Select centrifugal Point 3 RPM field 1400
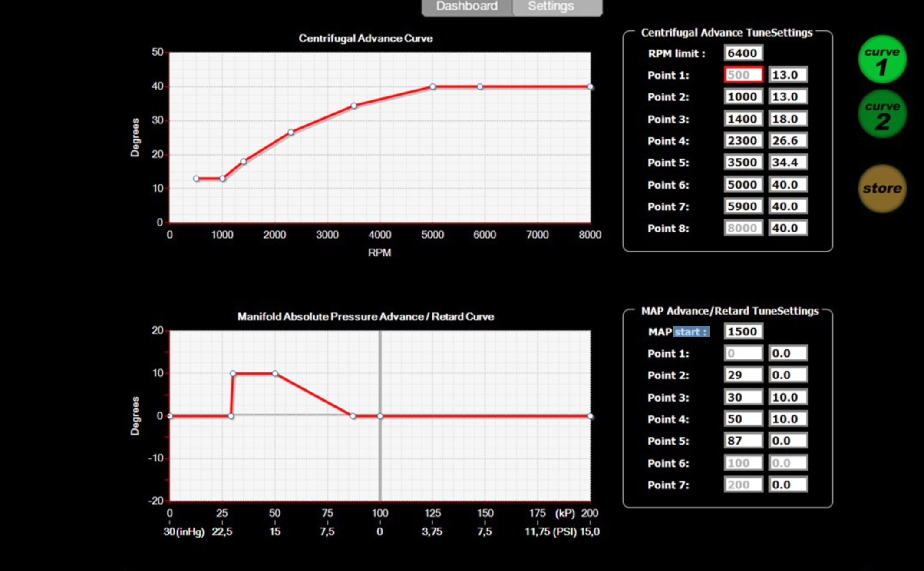The image size is (924, 571). (x=743, y=119)
